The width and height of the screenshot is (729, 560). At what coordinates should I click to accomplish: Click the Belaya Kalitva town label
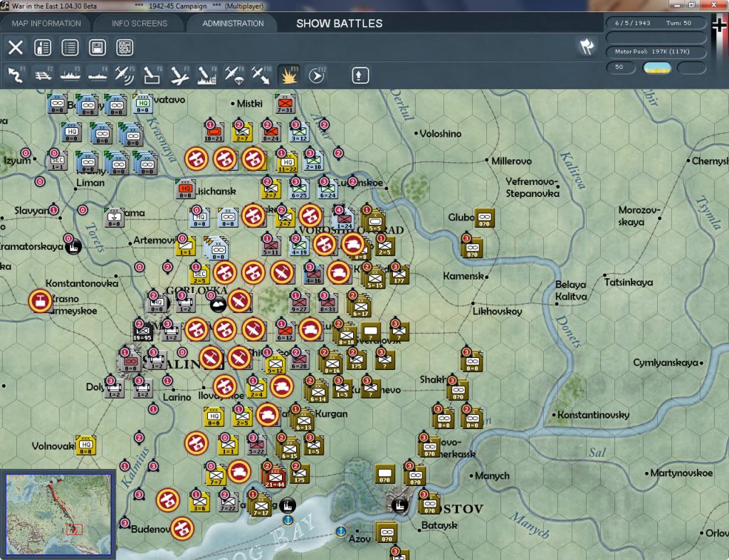571,290
